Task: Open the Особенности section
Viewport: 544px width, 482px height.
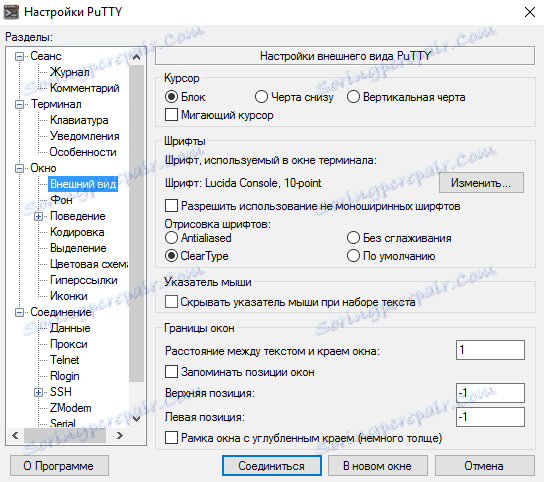Action: pos(83,152)
